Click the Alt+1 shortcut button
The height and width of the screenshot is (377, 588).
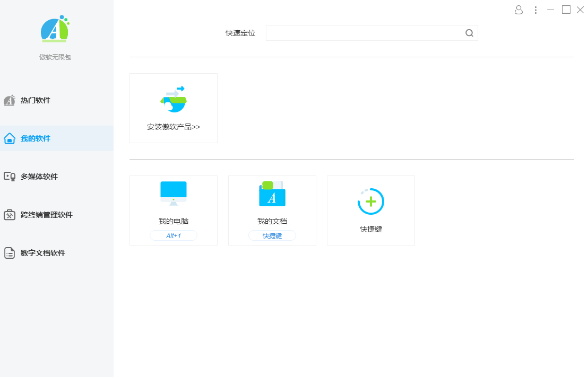pos(174,235)
